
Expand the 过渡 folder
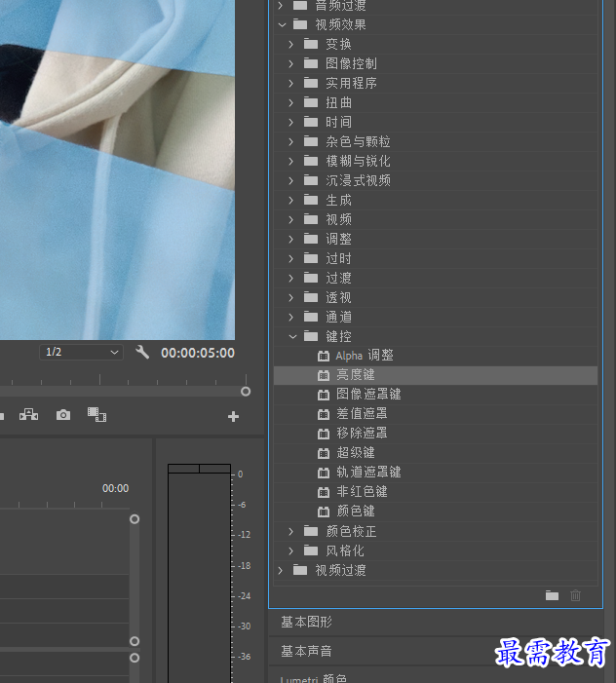291,278
